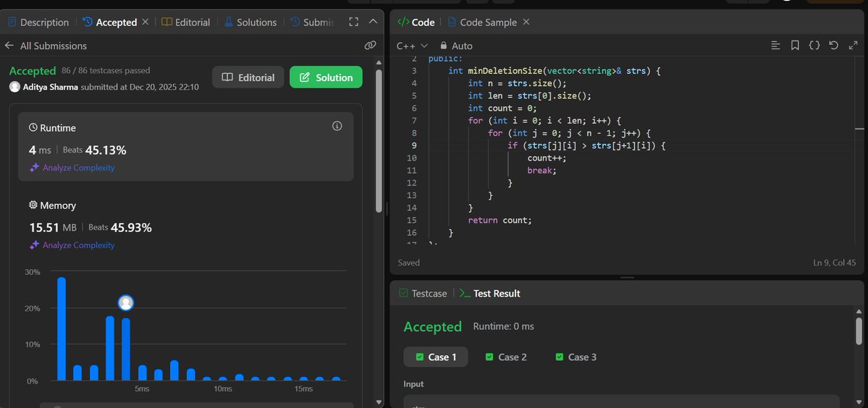
Task: Click the Auto toggle label
Action: pos(462,46)
